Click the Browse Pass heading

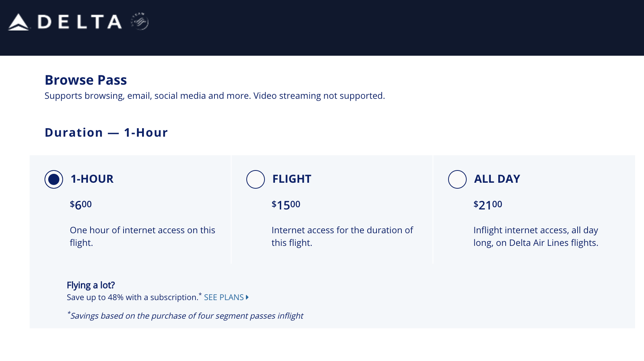coord(86,80)
